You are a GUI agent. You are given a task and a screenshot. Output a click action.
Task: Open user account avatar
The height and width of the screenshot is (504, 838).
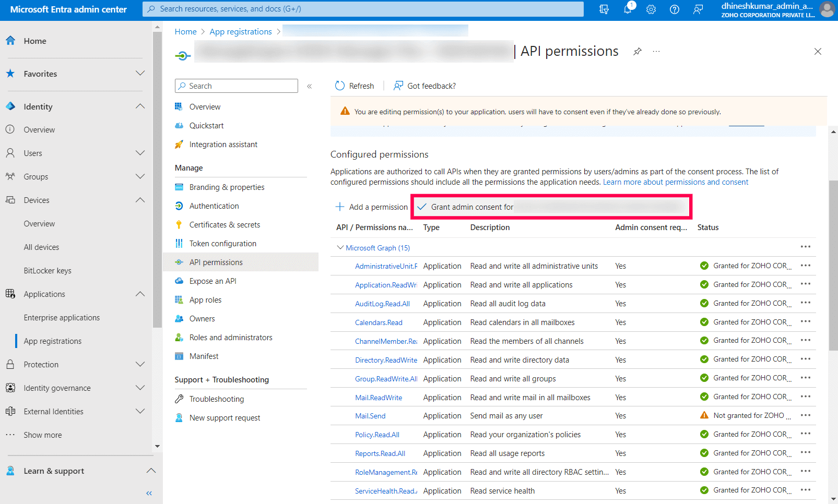pyautogui.click(x=827, y=9)
